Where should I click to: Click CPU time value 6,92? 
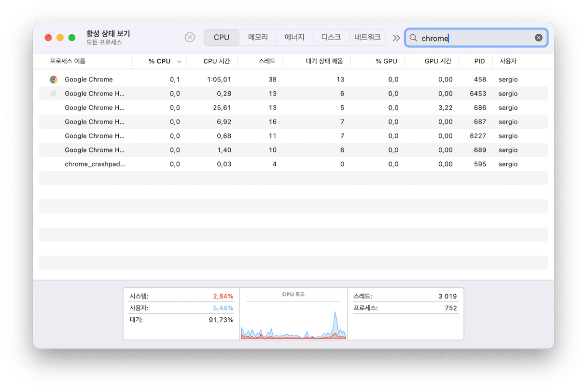(224, 122)
